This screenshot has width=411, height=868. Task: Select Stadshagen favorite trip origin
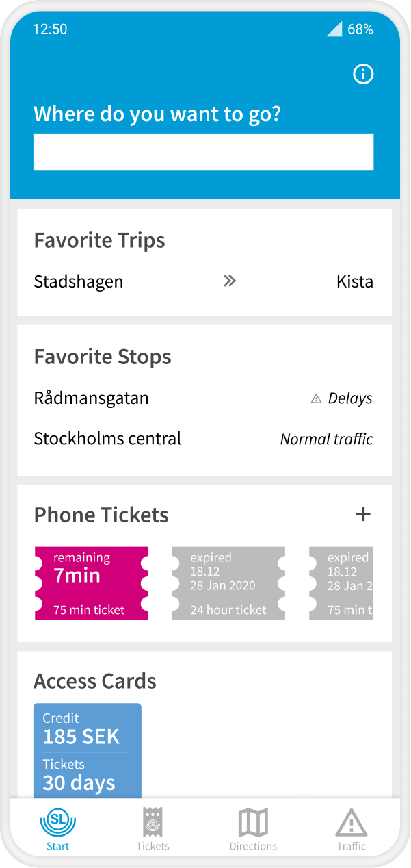79,281
